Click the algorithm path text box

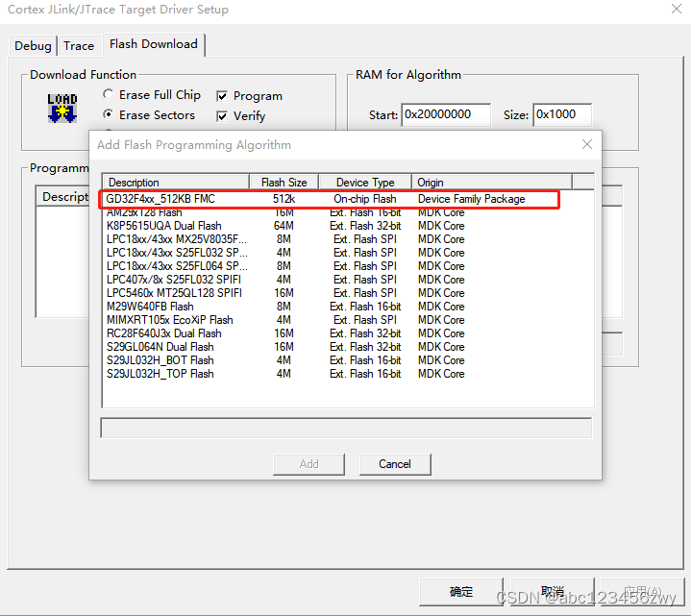pyautogui.click(x=346, y=428)
